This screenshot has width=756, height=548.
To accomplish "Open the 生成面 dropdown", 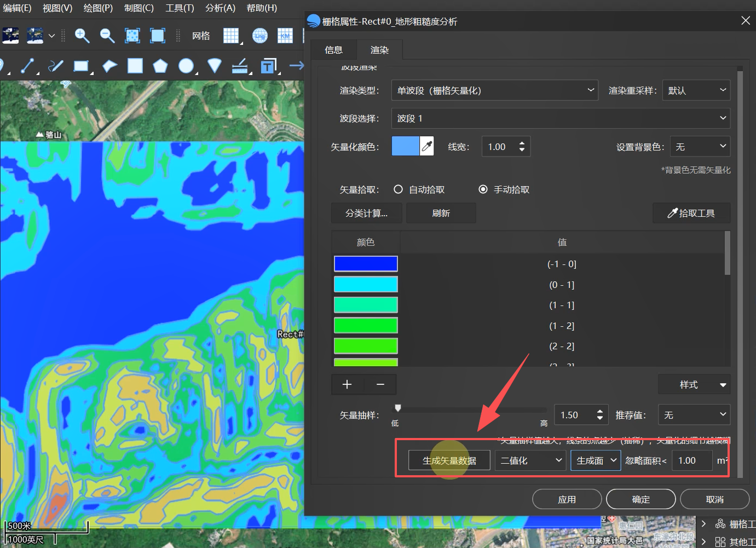I will (596, 460).
